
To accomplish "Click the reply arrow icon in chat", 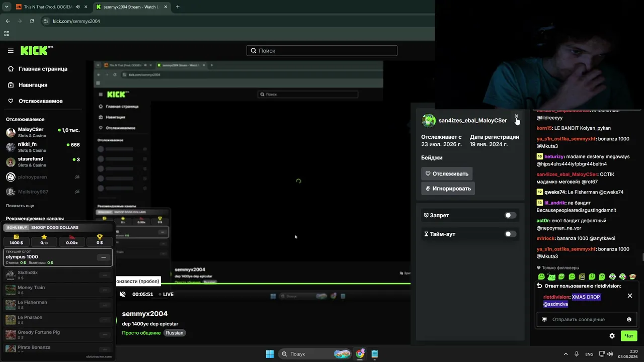I will click(x=539, y=286).
